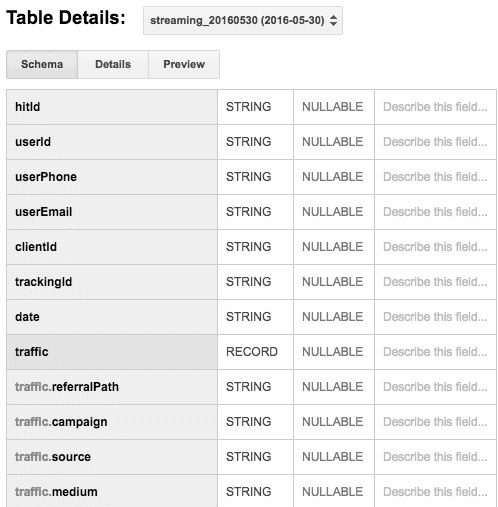Click description placeholder for userEmail row

click(435, 212)
